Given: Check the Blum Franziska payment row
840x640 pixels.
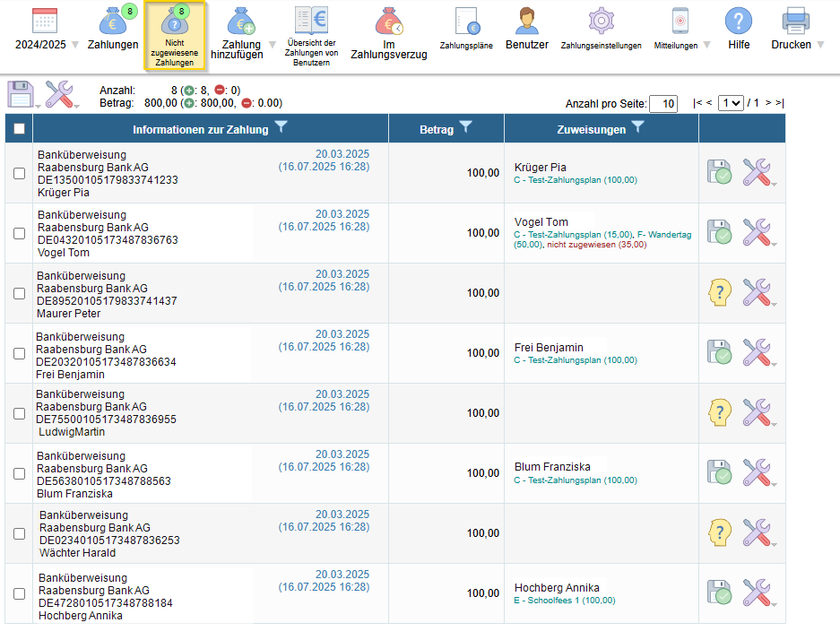Looking at the screenshot, I should pos(20,473).
